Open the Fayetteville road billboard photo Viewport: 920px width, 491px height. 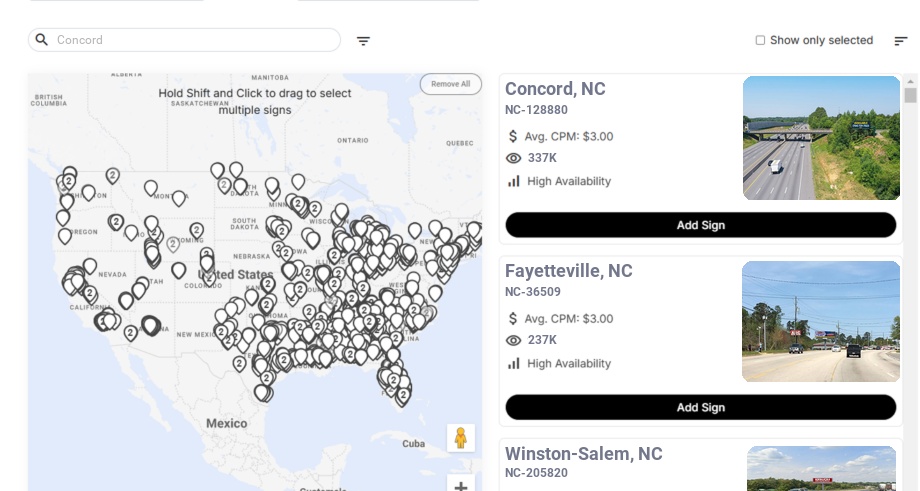point(819,321)
